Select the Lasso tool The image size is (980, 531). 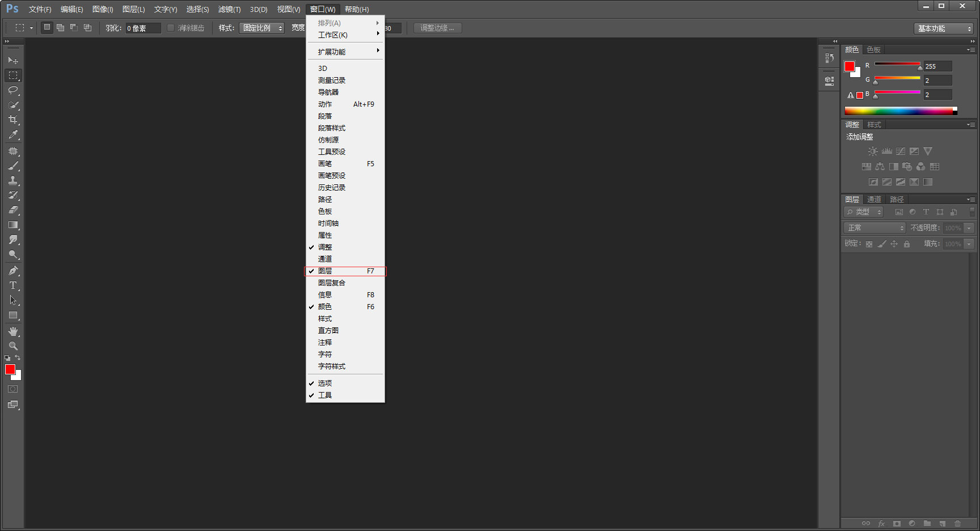[x=13, y=90]
